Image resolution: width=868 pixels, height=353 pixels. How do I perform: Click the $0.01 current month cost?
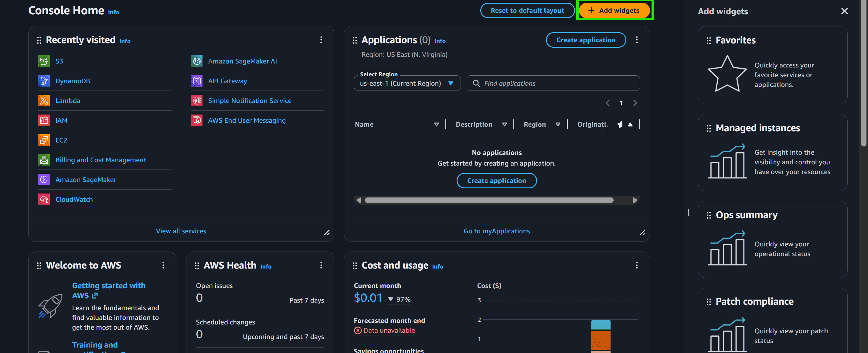tap(368, 298)
